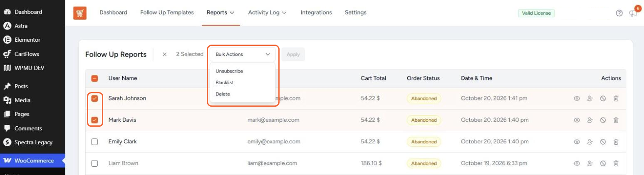This screenshot has height=175, width=644.
Task: Open Elementor in the sidebar
Action: click(x=27, y=40)
